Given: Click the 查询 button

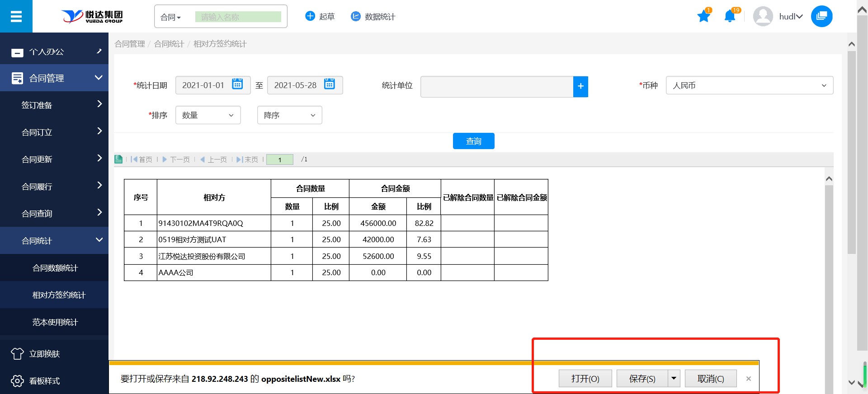Looking at the screenshot, I should coord(473,141).
